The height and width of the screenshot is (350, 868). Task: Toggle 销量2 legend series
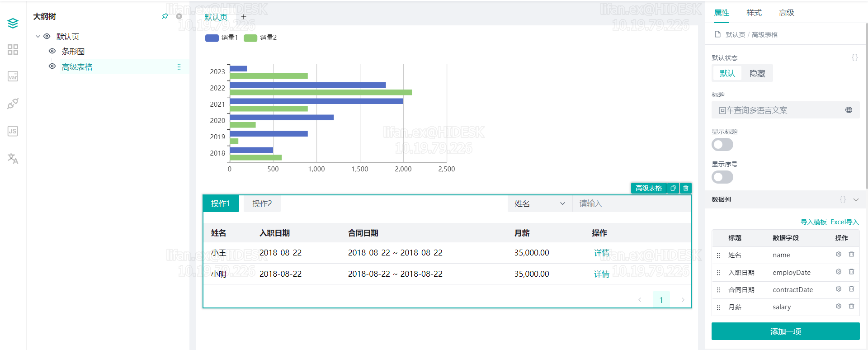point(260,38)
